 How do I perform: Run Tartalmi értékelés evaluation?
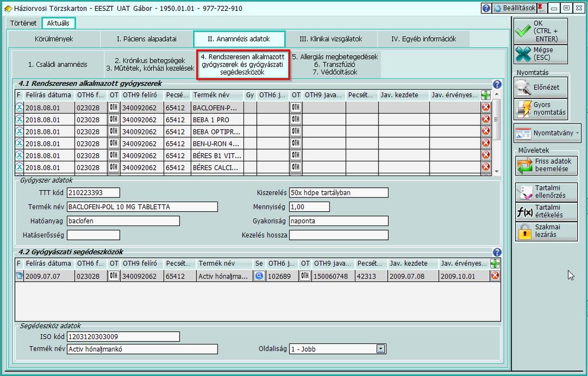click(546, 211)
